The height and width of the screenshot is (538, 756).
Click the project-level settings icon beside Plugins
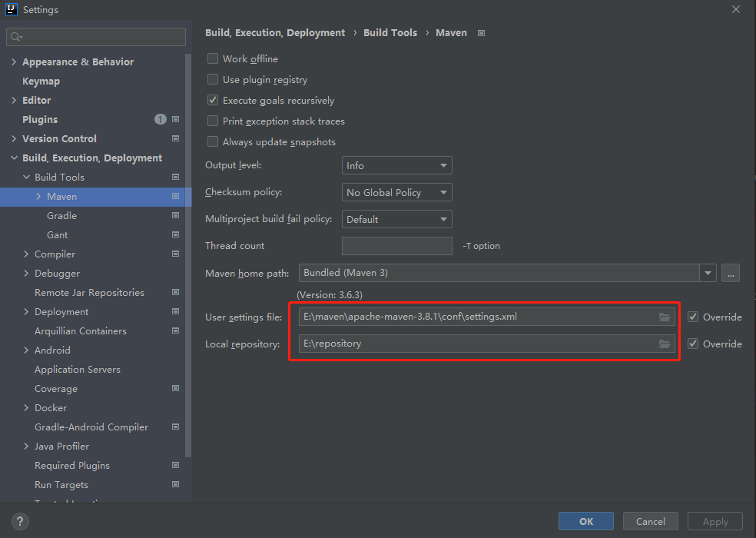coord(175,119)
